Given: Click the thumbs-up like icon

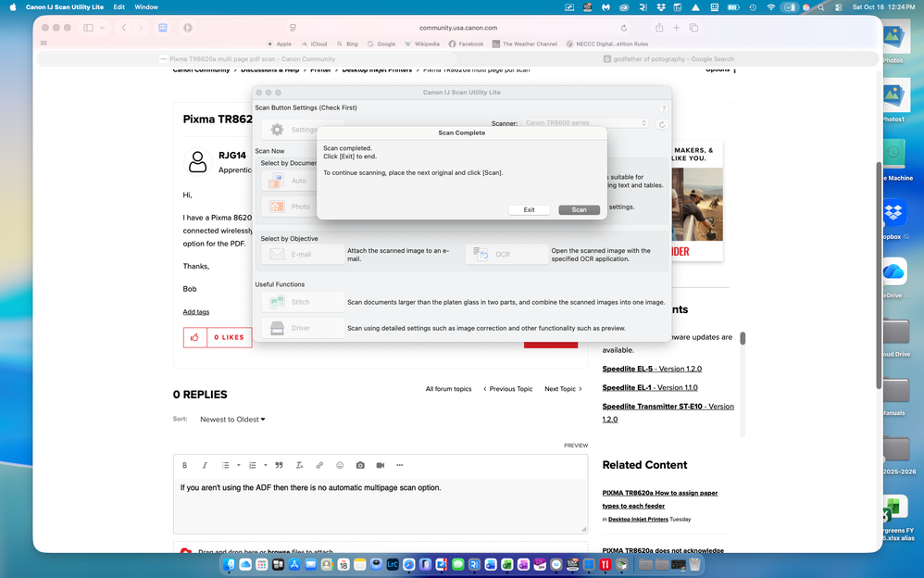Looking at the screenshot, I should pyautogui.click(x=194, y=337).
